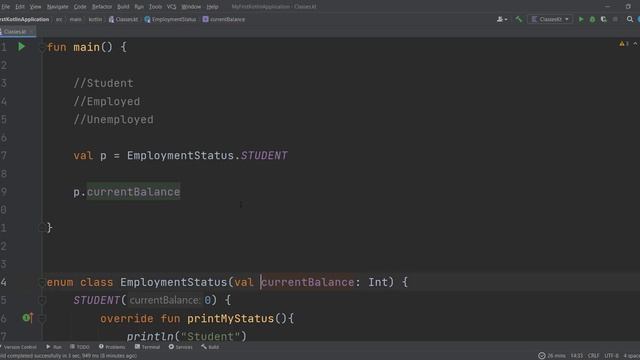Open Version Control tool window

[19, 347]
